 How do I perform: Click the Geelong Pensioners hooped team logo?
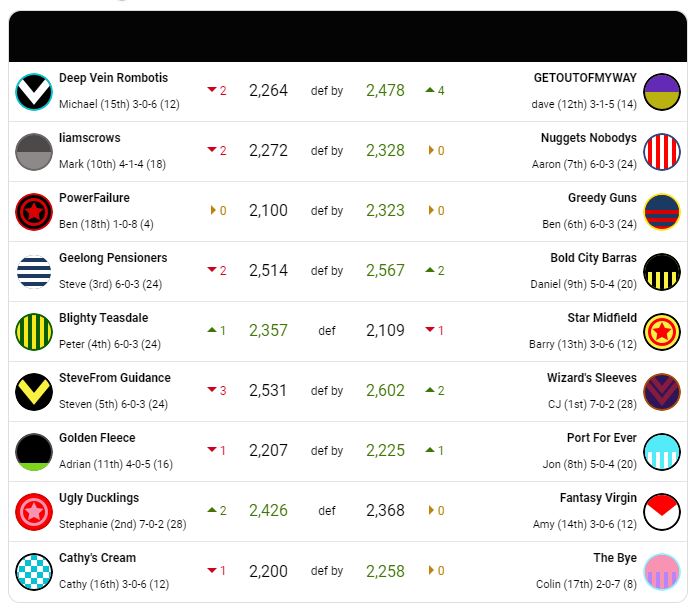tap(34, 271)
